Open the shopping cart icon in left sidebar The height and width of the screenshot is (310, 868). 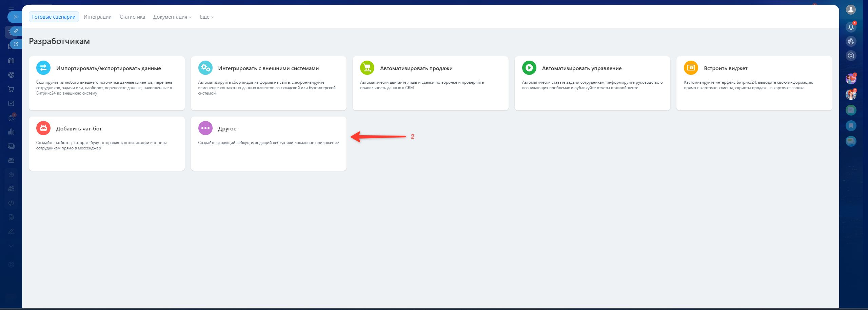click(x=11, y=89)
